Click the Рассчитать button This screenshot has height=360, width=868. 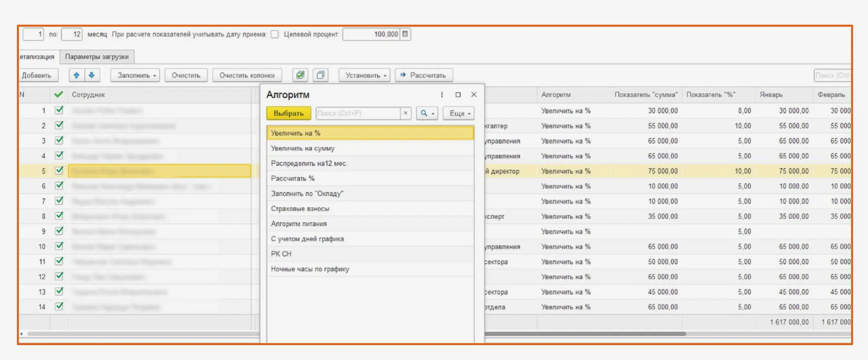[424, 75]
